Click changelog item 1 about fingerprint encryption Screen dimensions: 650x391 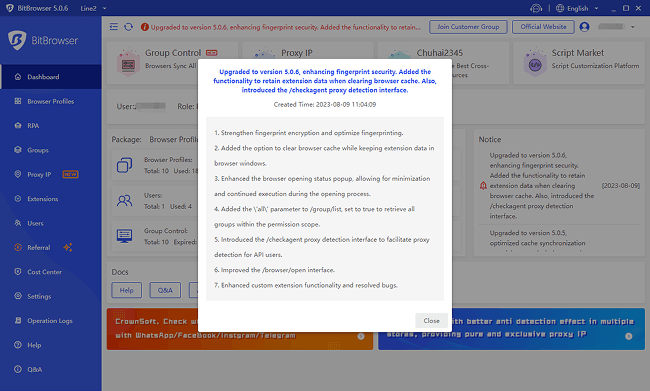coord(308,133)
